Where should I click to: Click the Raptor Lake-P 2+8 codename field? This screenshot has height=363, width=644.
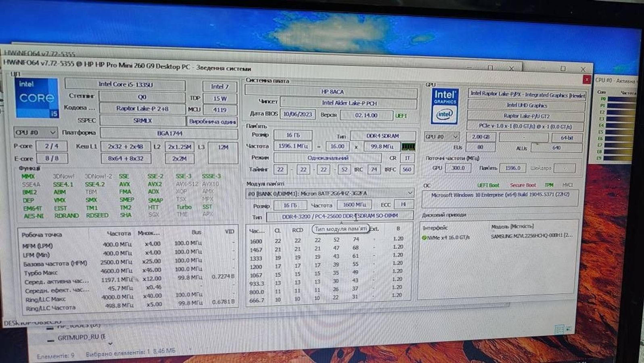coord(142,108)
